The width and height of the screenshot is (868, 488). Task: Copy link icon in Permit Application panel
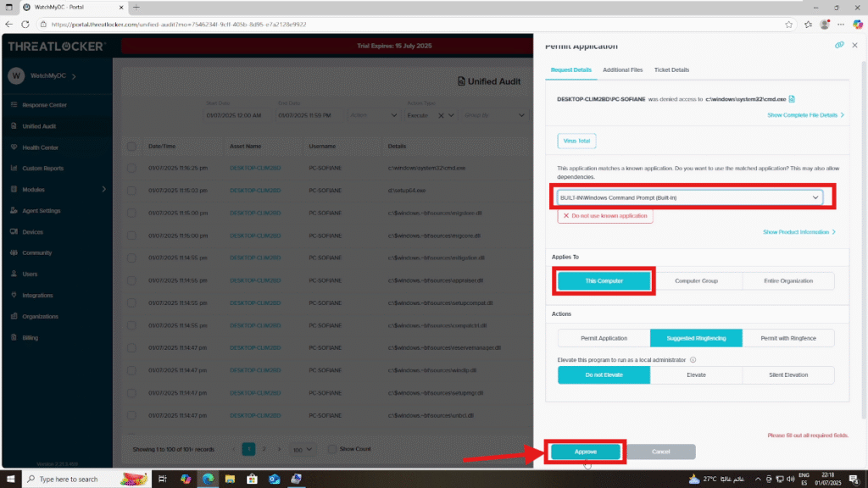point(839,46)
